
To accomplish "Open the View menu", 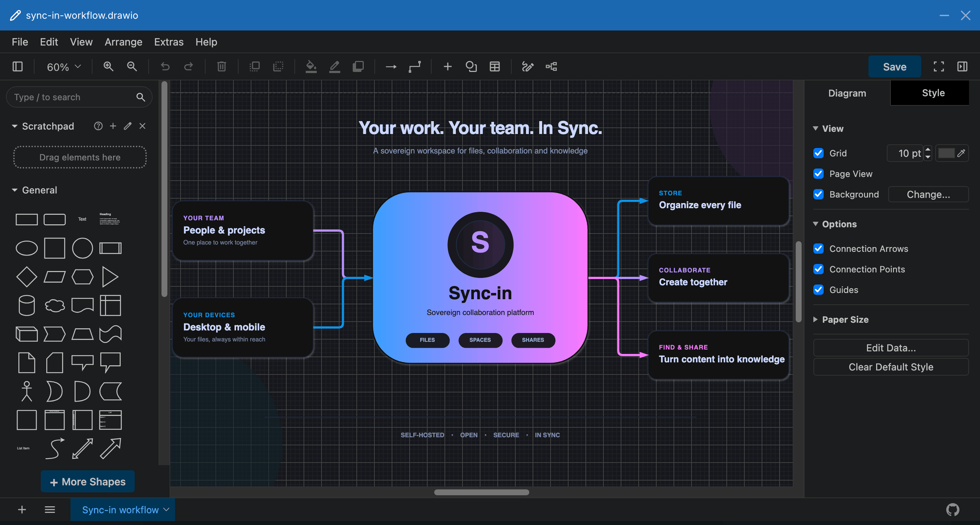I will pyautogui.click(x=81, y=42).
